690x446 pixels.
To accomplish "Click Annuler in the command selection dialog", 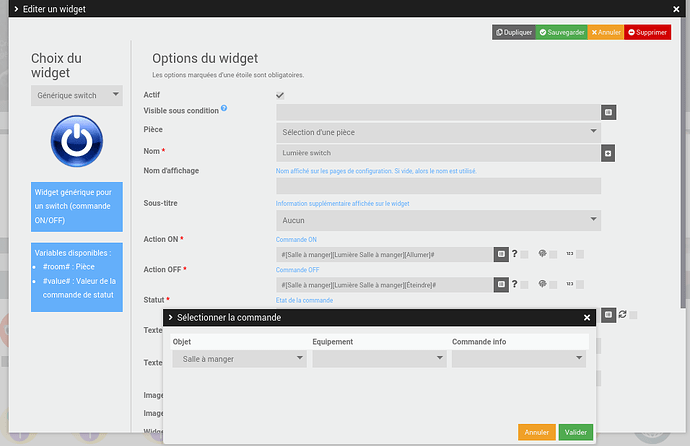I will click(536, 432).
